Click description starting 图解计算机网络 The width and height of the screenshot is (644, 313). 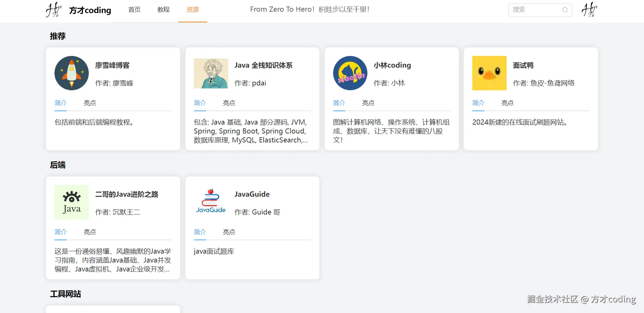[x=391, y=131]
